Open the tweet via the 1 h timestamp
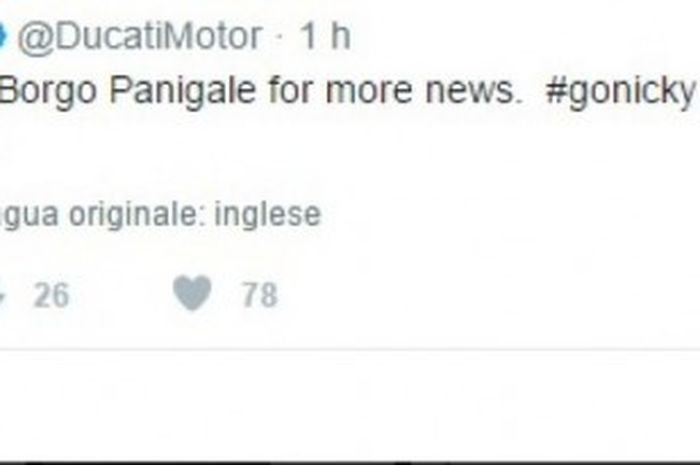 pos(325,36)
